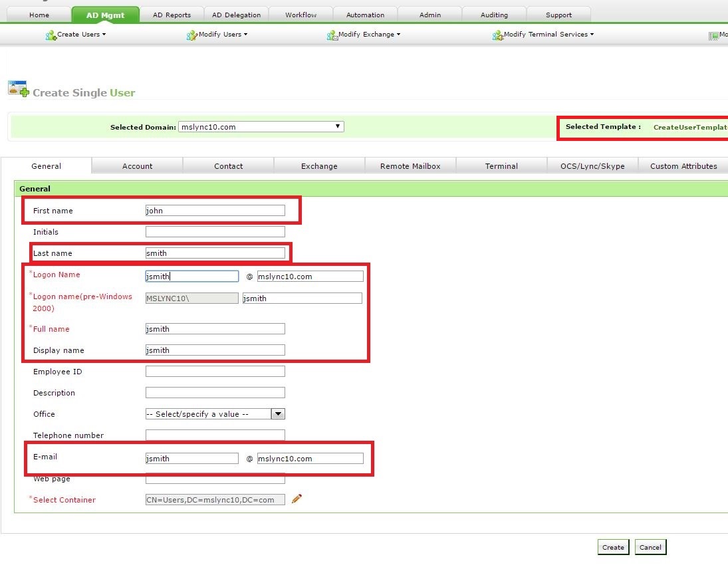Click the MSLYNC10\ prefix field
Viewport: 728px width, 577px height.
click(191, 298)
